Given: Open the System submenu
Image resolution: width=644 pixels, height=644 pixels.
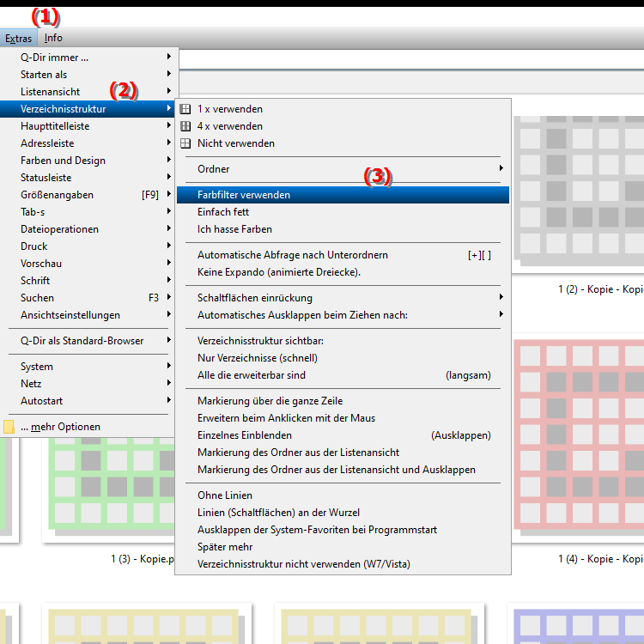Looking at the screenshot, I should pyautogui.click(x=87, y=367).
